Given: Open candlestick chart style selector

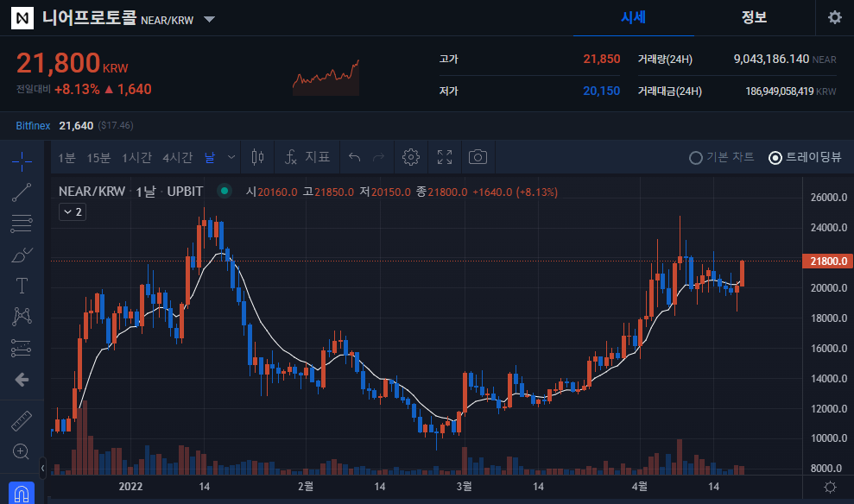Looking at the screenshot, I should click(257, 157).
